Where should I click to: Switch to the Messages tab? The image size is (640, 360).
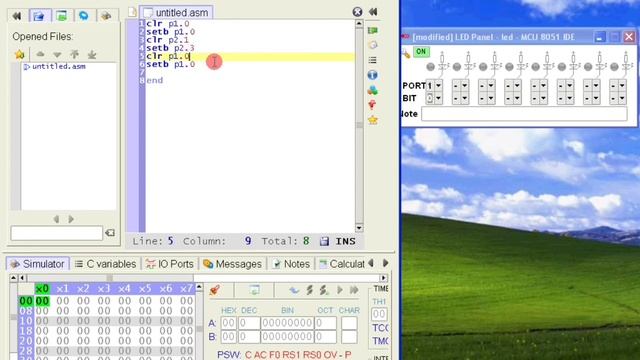pos(232,264)
